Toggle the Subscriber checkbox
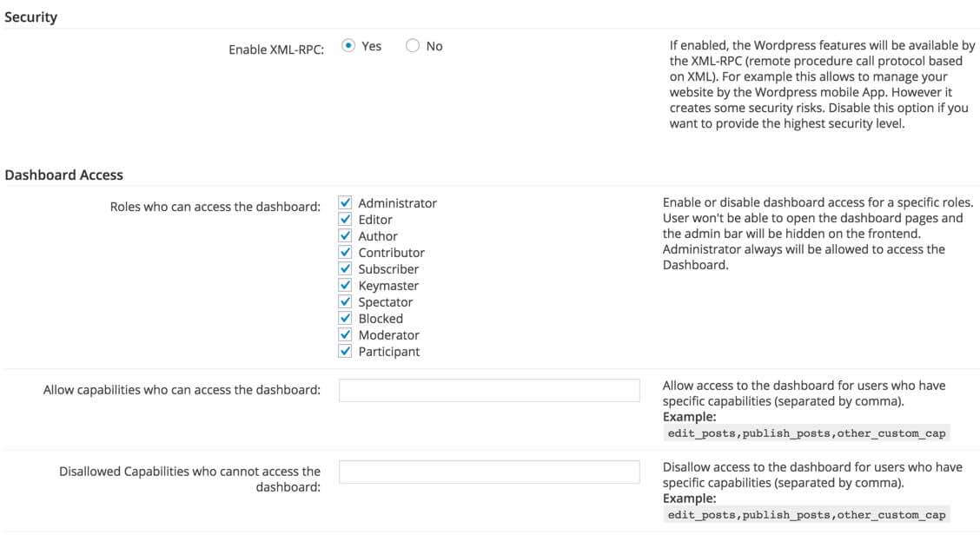The height and width of the screenshot is (535, 980). coord(345,269)
